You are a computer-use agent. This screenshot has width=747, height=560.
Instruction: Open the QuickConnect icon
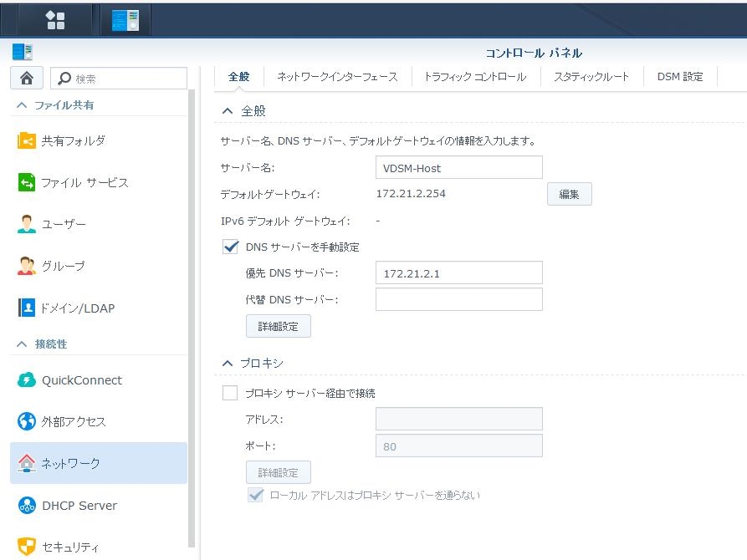tap(27, 380)
